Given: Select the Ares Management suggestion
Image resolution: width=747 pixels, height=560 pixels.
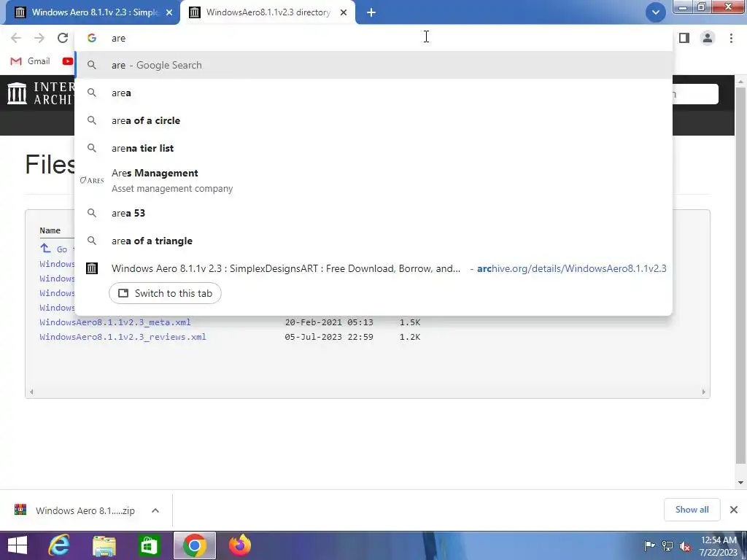Looking at the screenshot, I should pos(374,181).
